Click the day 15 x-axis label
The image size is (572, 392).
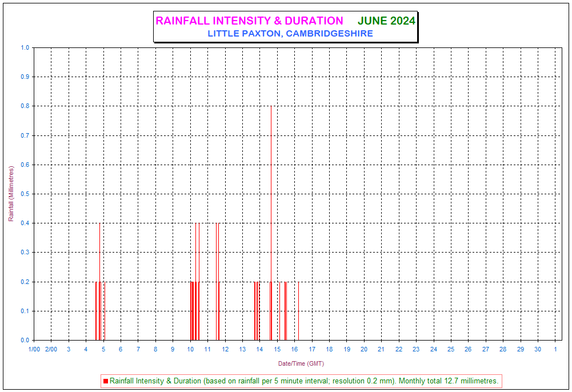(x=277, y=349)
